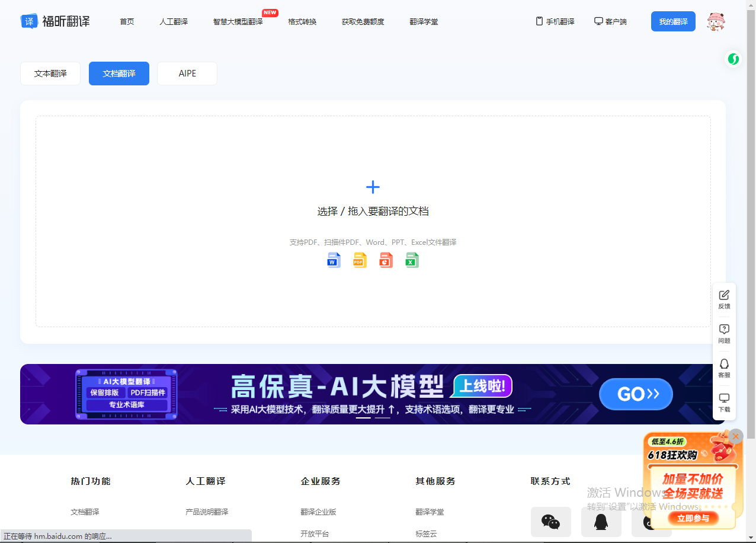This screenshot has height=543, width=756.
Task: Select the 文档翻译 tab
Action: coord(119,74)
